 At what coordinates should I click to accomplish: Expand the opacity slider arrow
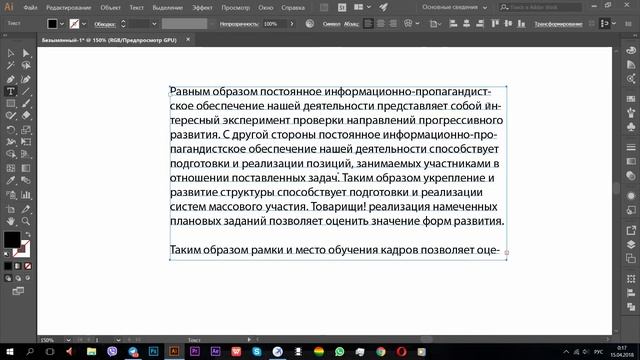pyautogui.click(x=292, y=24)
